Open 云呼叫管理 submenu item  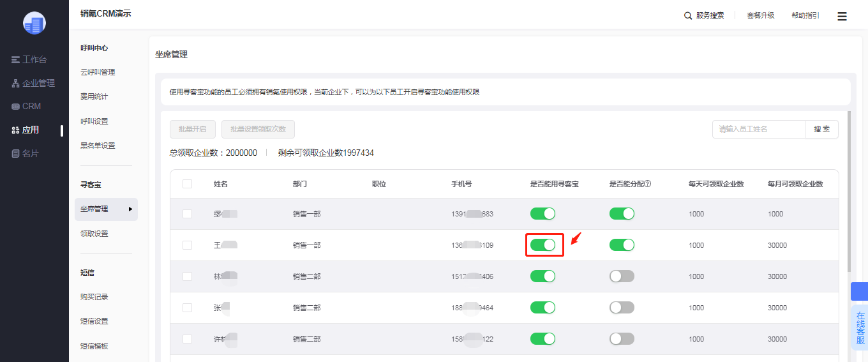click(98, 72)
